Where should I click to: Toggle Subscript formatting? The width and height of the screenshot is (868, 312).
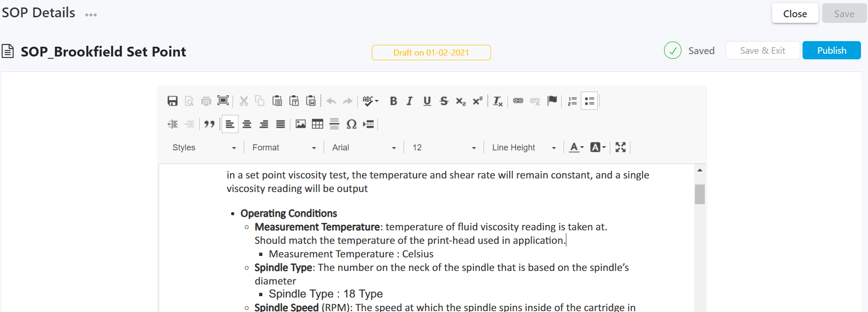point(461,101)
